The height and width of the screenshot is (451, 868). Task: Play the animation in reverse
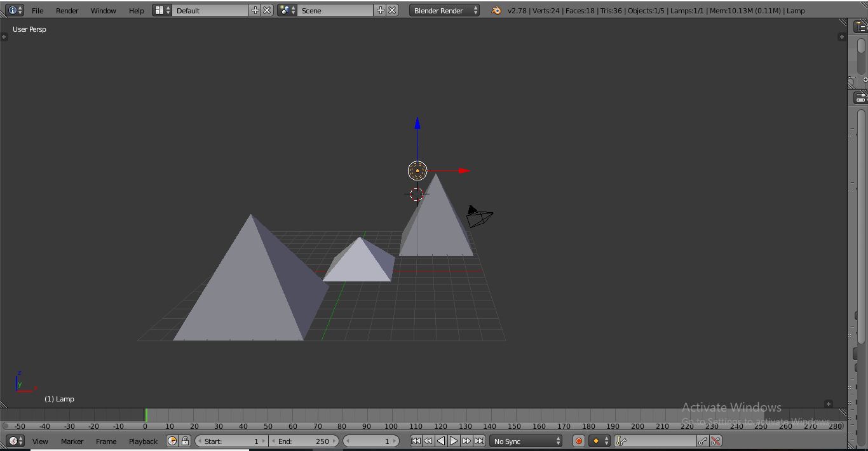tap(441, 441)
